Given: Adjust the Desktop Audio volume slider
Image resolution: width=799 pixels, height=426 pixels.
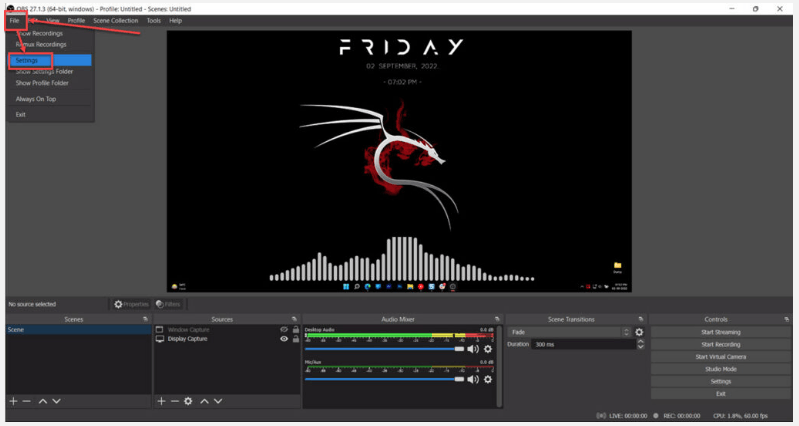Looking at the screenshot, I should pos(385,349).
